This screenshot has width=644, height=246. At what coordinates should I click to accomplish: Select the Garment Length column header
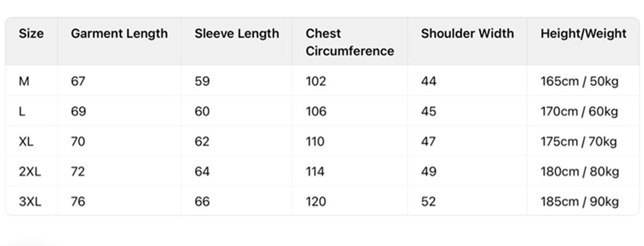(119, 34)
